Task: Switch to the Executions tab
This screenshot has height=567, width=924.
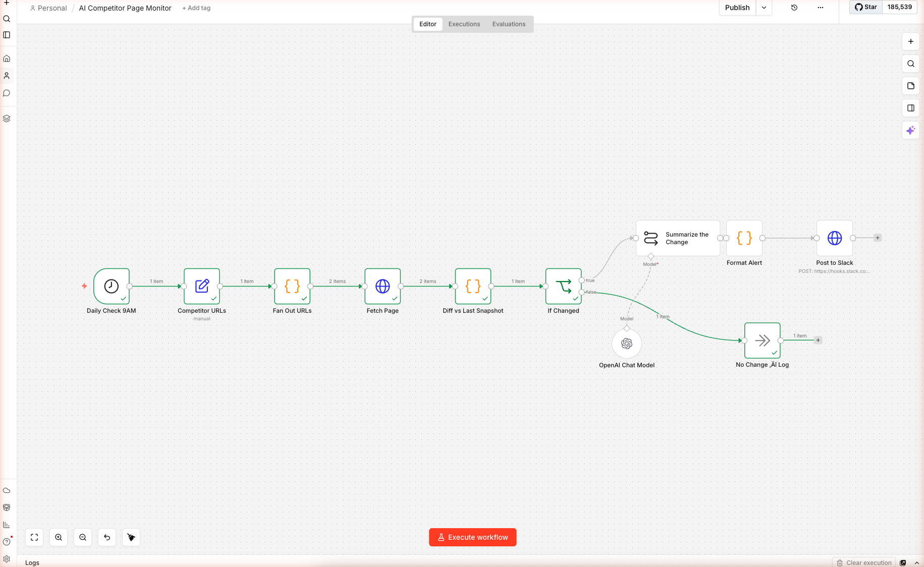Action: pyautogui.click(x=464, y=24)
